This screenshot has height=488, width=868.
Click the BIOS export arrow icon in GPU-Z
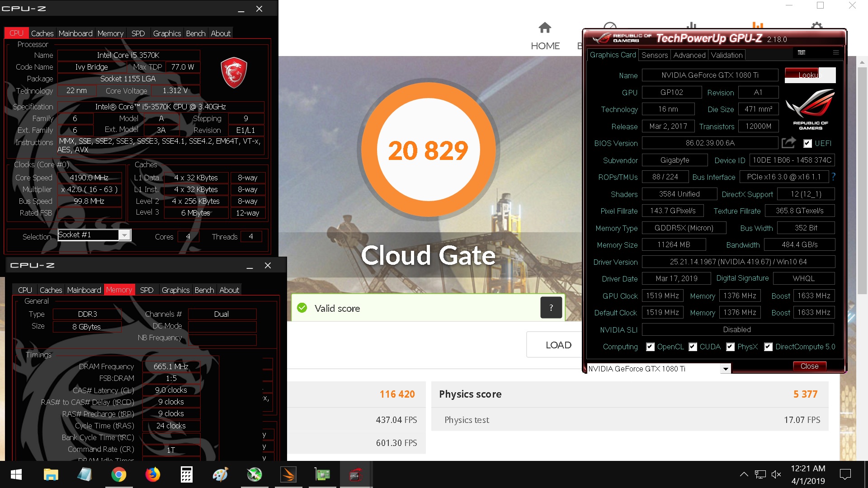click(789, 143)
